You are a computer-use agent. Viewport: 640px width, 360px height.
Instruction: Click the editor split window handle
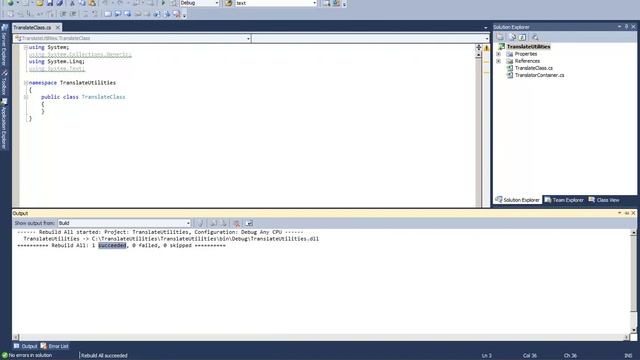[x=479, y=47]
